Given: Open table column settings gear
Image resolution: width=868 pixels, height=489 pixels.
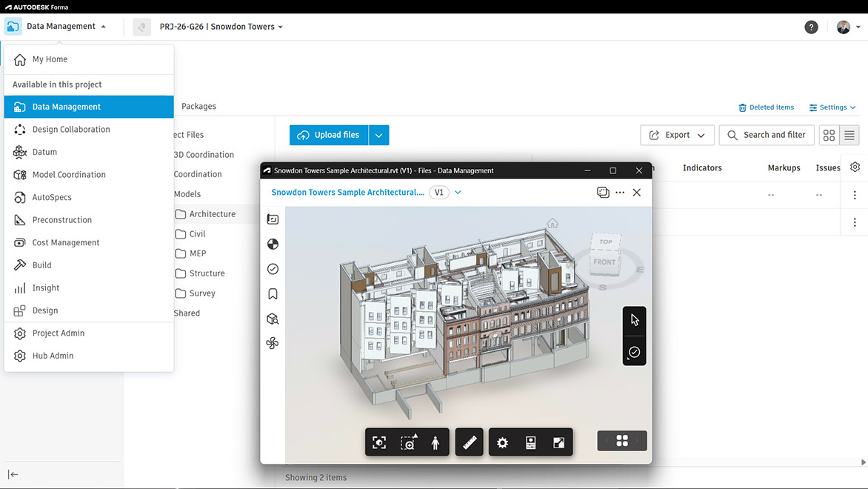Looking at the screenshot, I should (x=855, y=167).
